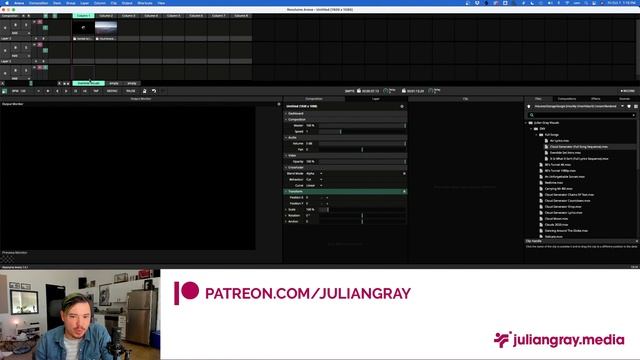Toggle Bypass B on Layer 3
The image size is (640, 360).
coord(16,25)
